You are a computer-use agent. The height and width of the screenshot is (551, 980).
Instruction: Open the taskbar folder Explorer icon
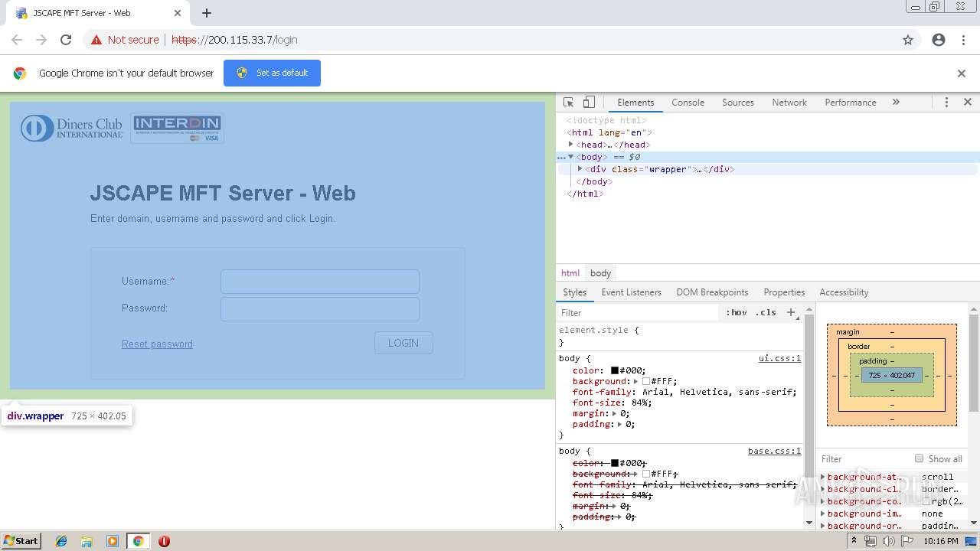tap(87, 541)
